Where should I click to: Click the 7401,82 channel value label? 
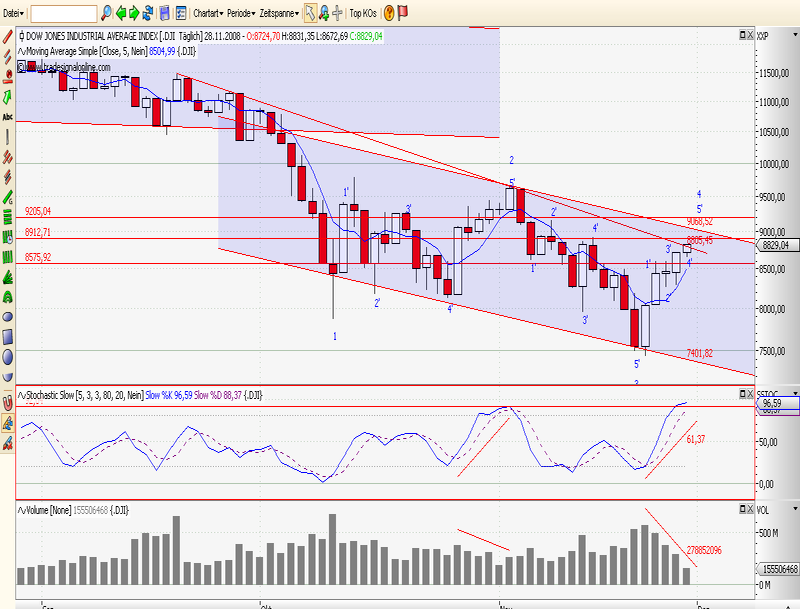(x=699, y=353)
